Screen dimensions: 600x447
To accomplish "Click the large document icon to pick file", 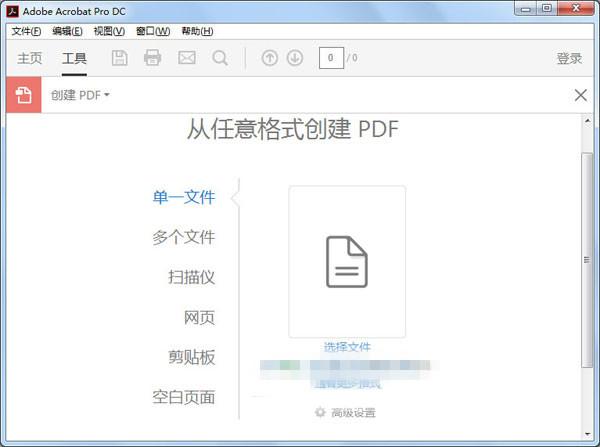I will pos(347,262).
